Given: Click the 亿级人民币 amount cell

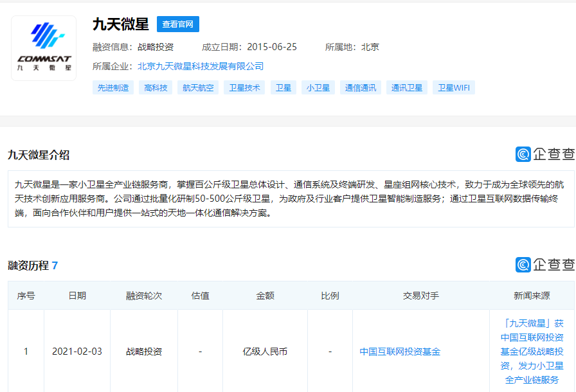Looking at the screenshot, I should 265,352.
